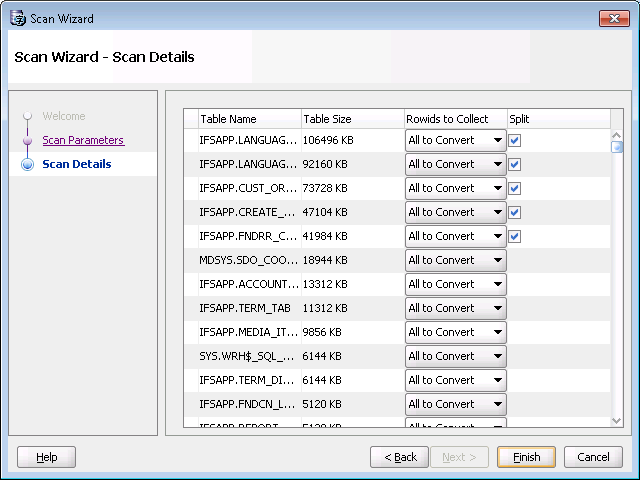640x480 pixels.
Task: Click the 18944 KB size cell
Action: click(353, 260)
